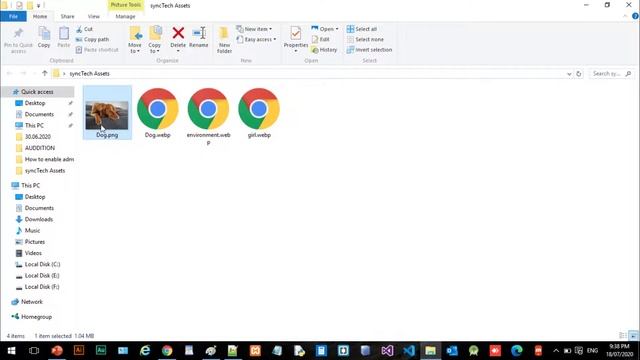Click the Paste ribbon button
The height and width of the screenshot is (360, 640).
point(64,38)
